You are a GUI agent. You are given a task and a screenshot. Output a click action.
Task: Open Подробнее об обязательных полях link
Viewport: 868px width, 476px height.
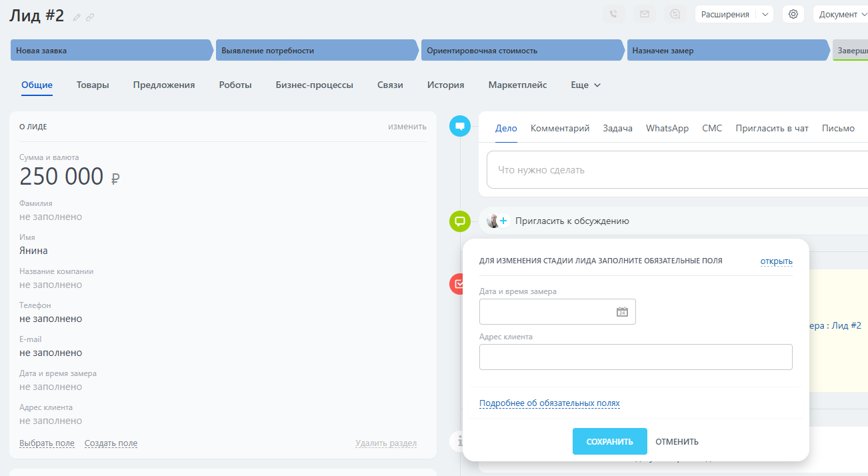point(549,403)
